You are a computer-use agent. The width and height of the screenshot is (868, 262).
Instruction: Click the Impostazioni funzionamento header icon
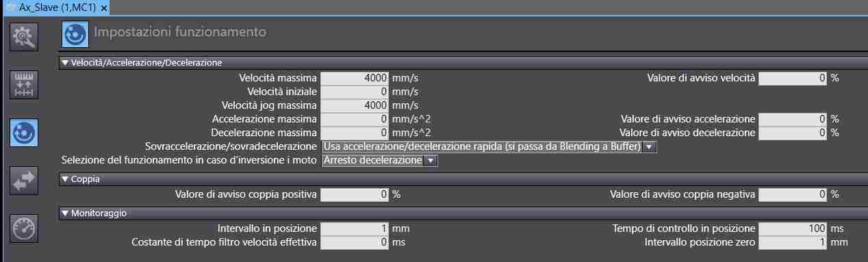pyautogui.click(x=75, y=33)
